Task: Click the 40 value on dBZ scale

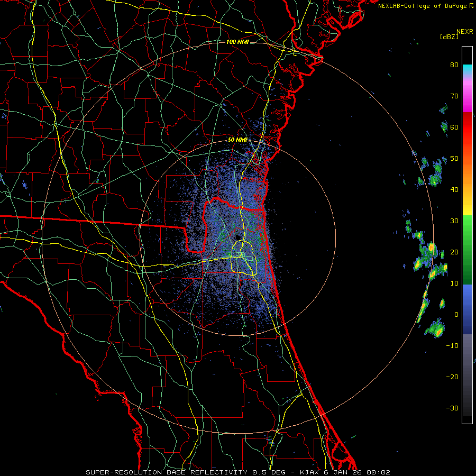Action: [x=454, y=190]
